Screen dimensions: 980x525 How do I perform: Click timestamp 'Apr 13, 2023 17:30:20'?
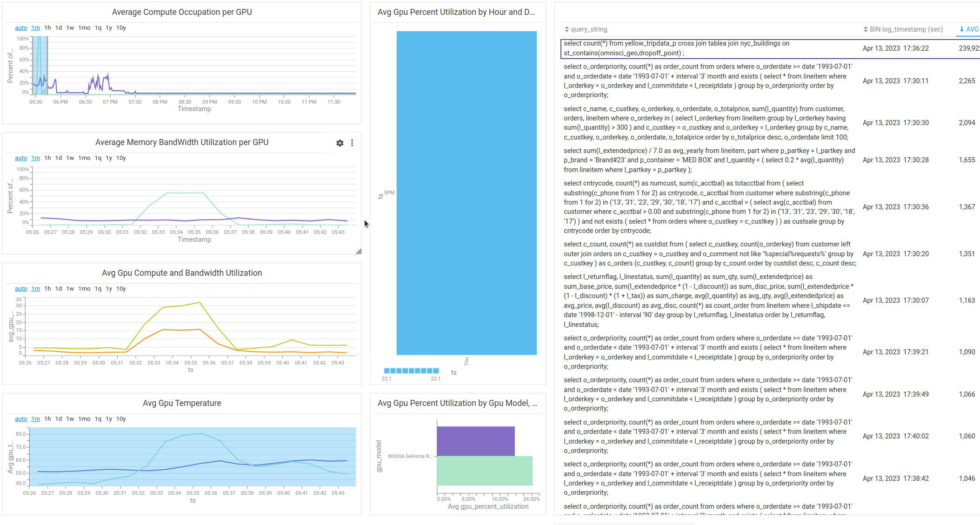tap(895, 254)
